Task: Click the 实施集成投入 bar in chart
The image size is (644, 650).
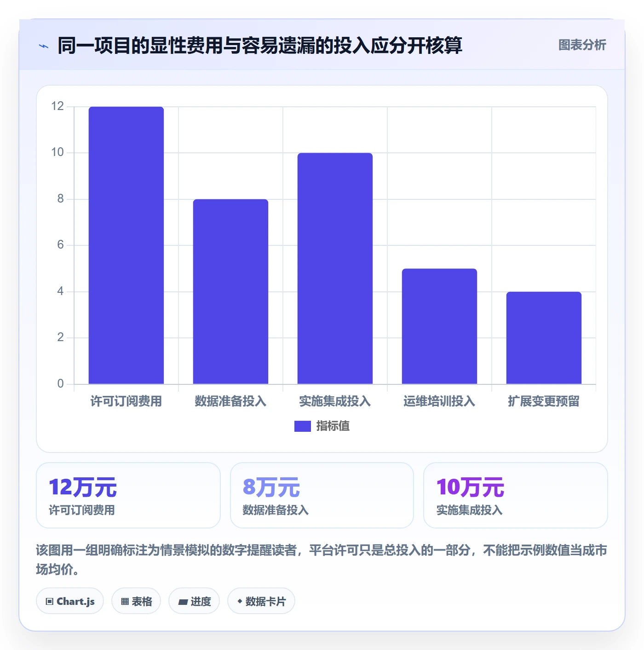Action: click(x=335, y=268)
